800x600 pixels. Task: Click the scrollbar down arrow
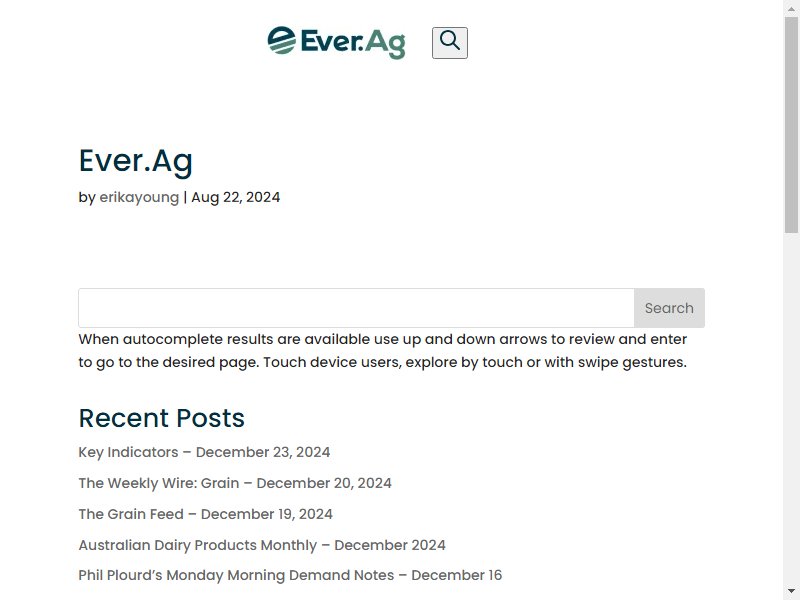coord(791,592)
